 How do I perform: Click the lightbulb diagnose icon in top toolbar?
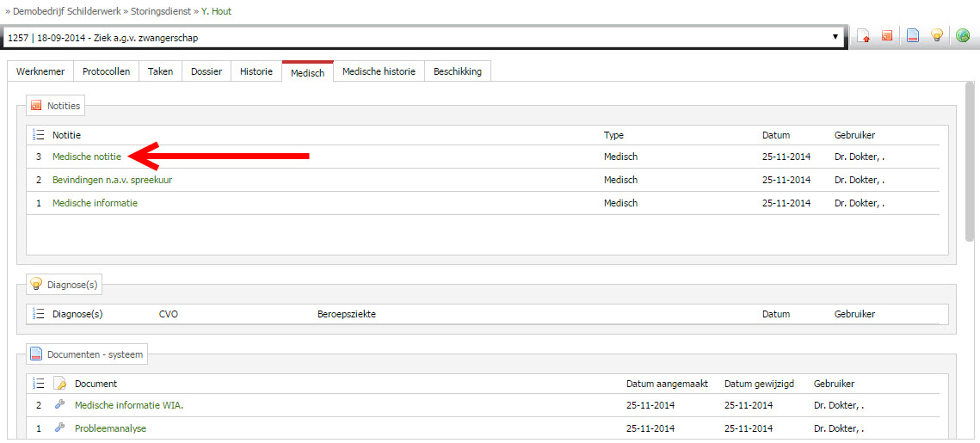937,36
